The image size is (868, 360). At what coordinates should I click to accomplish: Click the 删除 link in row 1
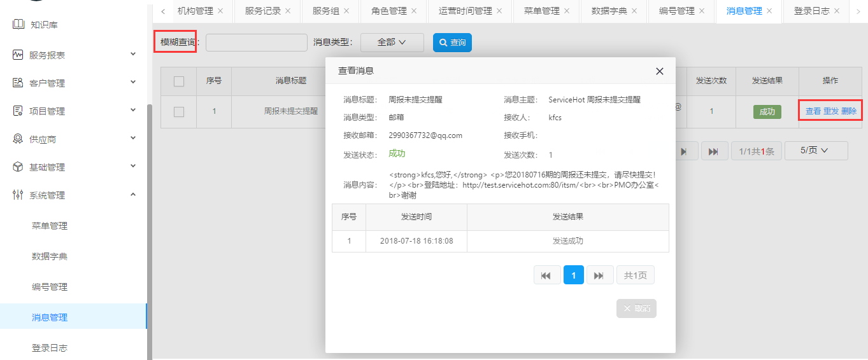849,111
